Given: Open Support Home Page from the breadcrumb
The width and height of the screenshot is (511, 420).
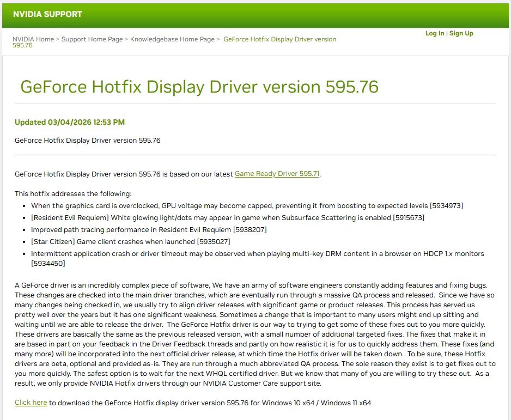Looking at the screenshot, I should 92,39.
